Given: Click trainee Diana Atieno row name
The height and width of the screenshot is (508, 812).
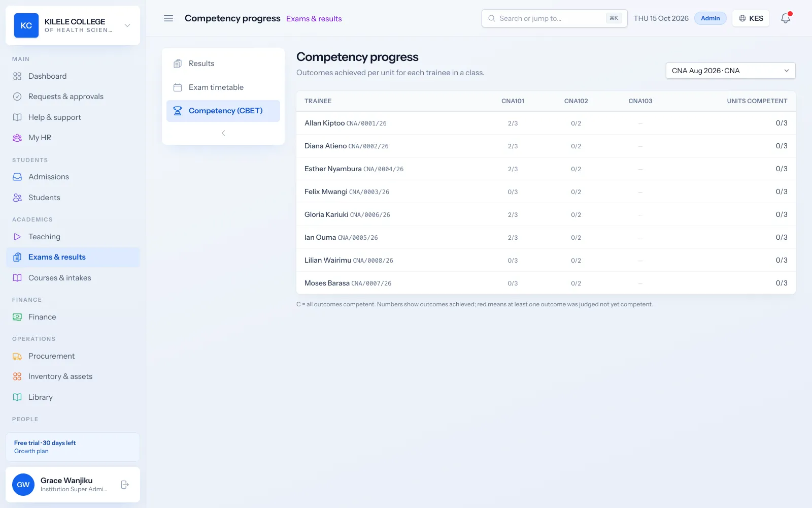Looking at the screenshot, I should point(325,146).
